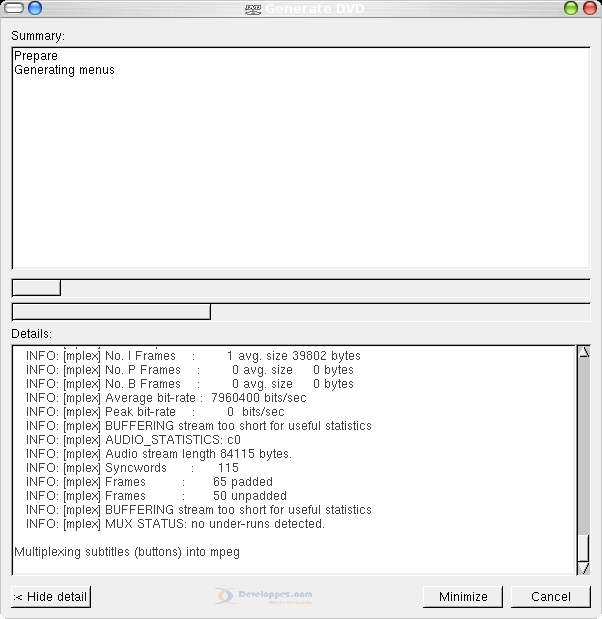This screenshot has height=619, width=602.
Task: Click the blue round title bar button
Action: tap(35, 9)
